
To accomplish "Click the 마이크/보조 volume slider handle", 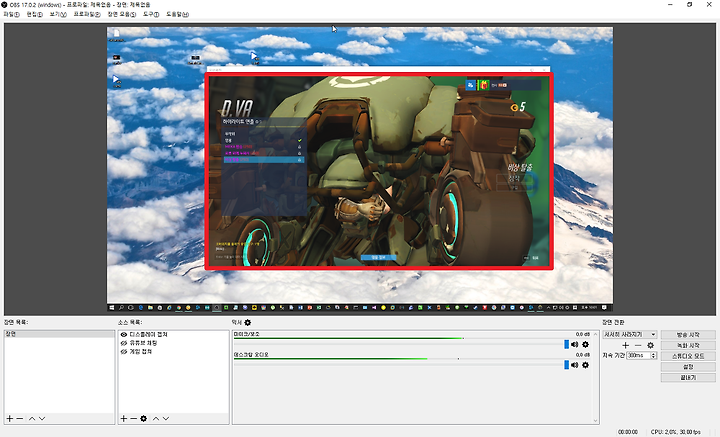I will [x=566, y=344].
